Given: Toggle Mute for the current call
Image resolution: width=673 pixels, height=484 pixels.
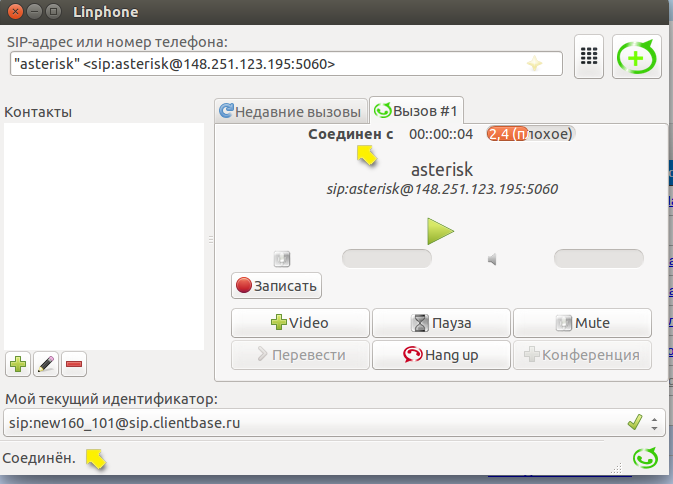Looking at the screenshot, I should 582,323.
